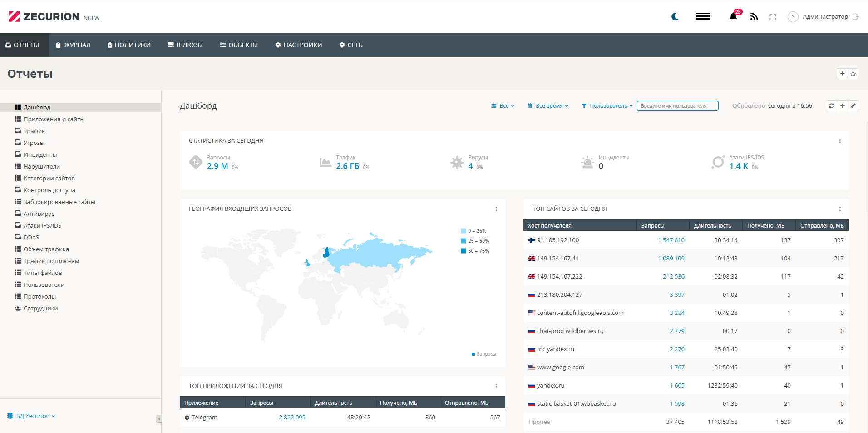Toggle fullscreen mode icon

point(773,17)
